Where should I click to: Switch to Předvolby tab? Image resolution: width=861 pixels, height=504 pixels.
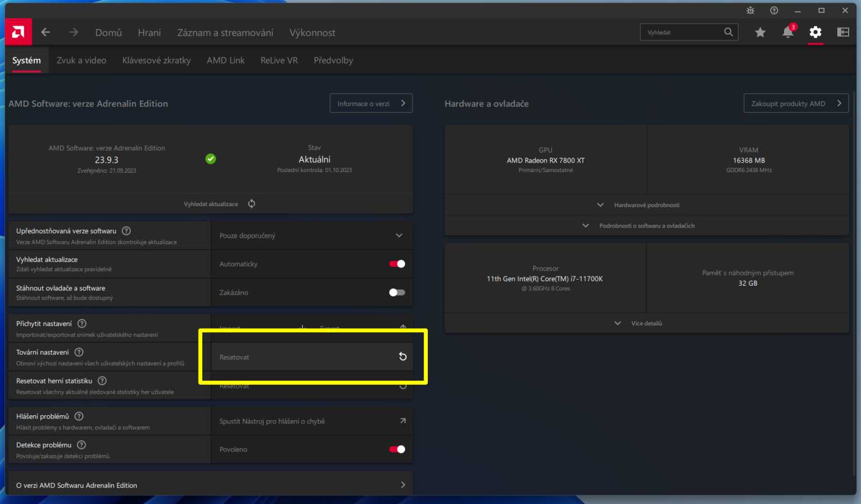point(334,60)
